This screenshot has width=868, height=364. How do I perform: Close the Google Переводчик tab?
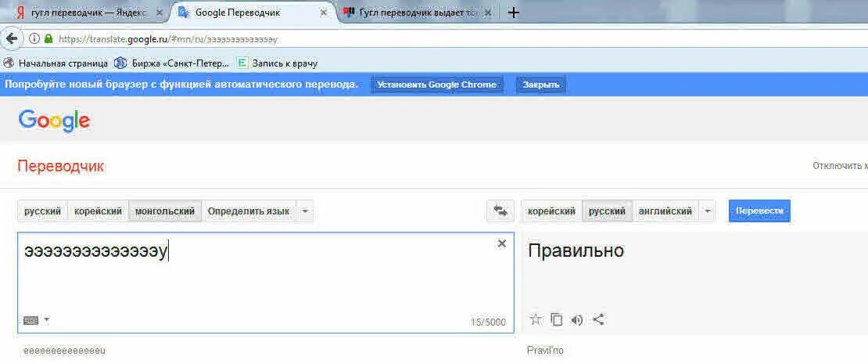click(323, 13)
